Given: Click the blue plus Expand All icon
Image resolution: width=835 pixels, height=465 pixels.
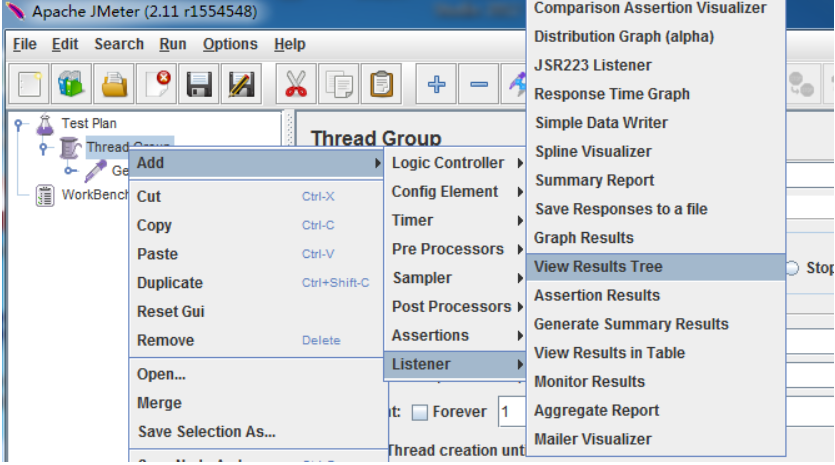Looking at the screenshot, I should tap(436, 84).
